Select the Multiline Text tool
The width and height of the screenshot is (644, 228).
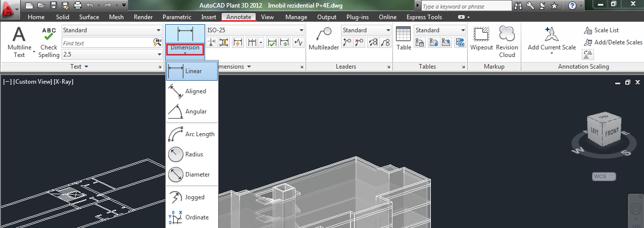point(19,42)
